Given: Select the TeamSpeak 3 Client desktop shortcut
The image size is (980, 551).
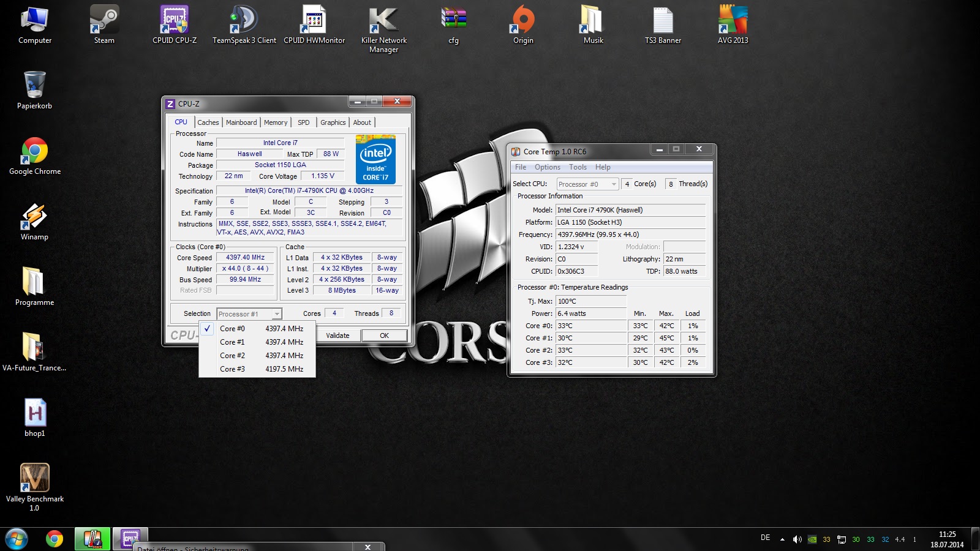Looking at the screenshot, I should [244, 24].
